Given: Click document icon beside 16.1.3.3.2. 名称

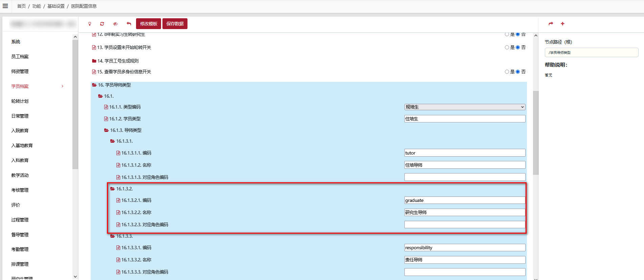Looking at the screenshot, I should [118, 260].
